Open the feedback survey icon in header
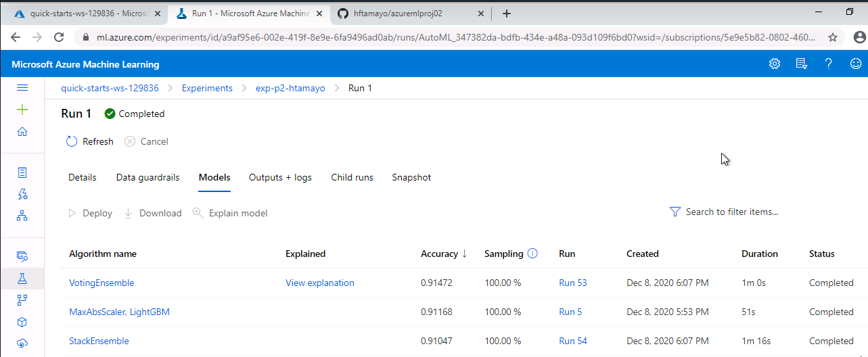The height and width of the screenshot is (357, 868). [x=802, y=64]
